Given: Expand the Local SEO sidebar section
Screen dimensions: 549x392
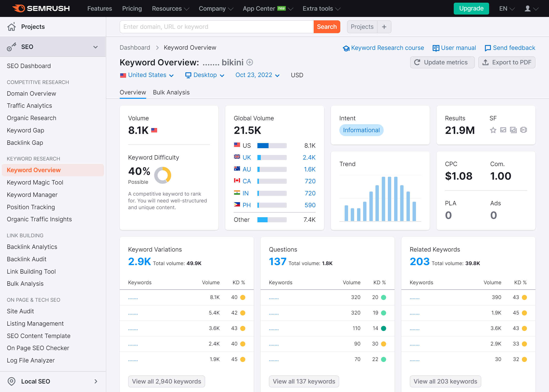Looking at the screenshot, I should (96, 381).
